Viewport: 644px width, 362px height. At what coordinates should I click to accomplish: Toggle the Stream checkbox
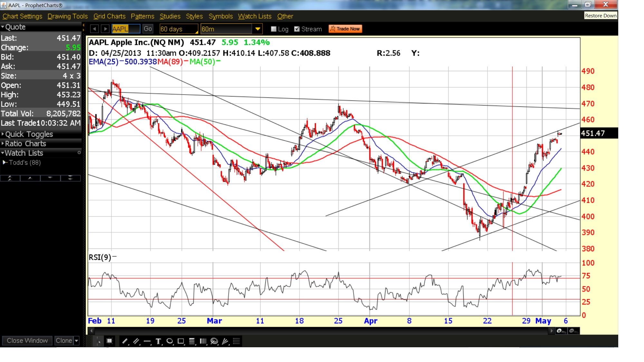[297, 29]
